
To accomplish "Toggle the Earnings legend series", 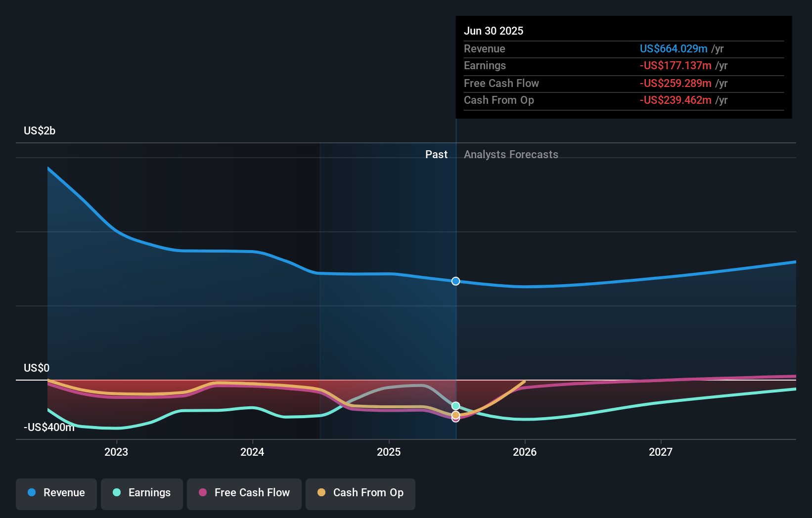I will (142, 493).
